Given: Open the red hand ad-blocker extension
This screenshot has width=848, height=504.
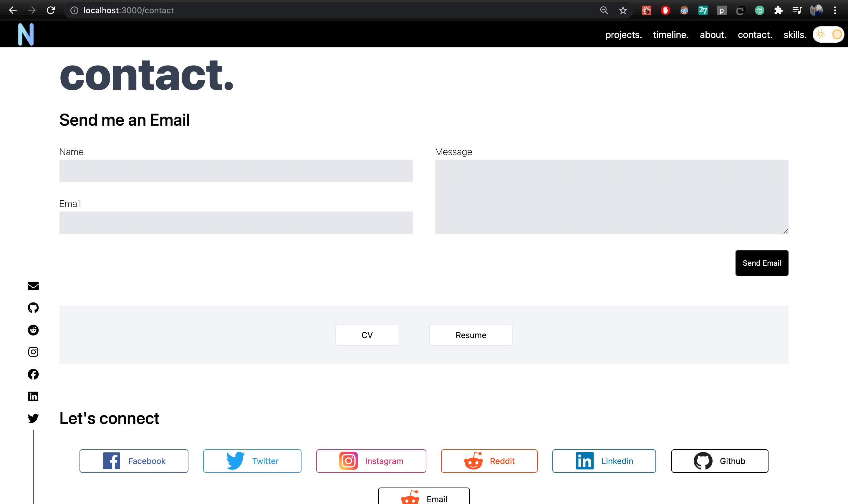Looking at the screenshot, I should coord(665,11).
